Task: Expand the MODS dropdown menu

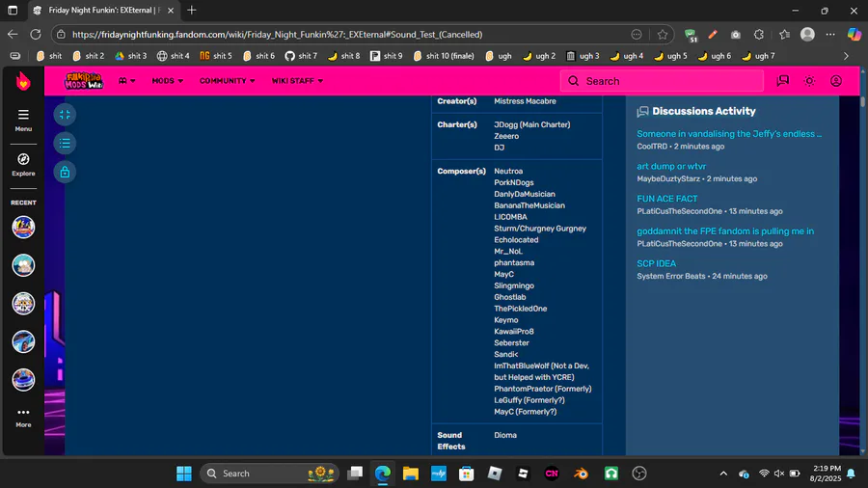Action: point(167,81)
